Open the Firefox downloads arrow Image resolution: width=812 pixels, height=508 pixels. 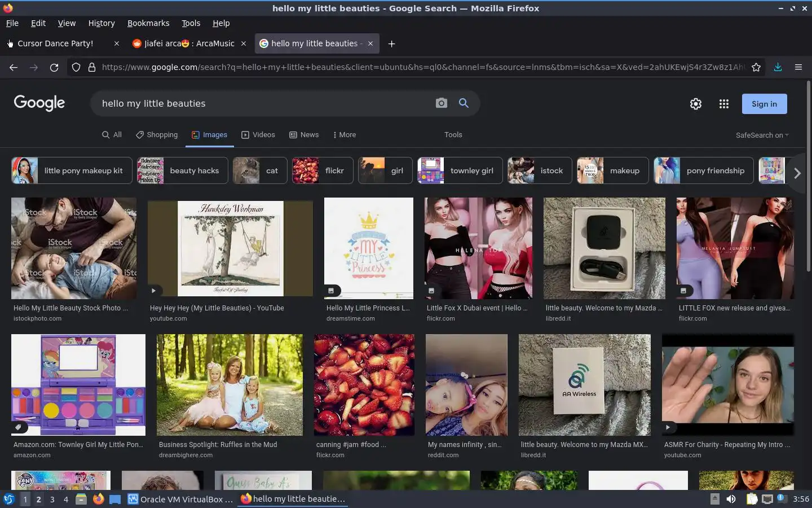[x=778, y=67]
